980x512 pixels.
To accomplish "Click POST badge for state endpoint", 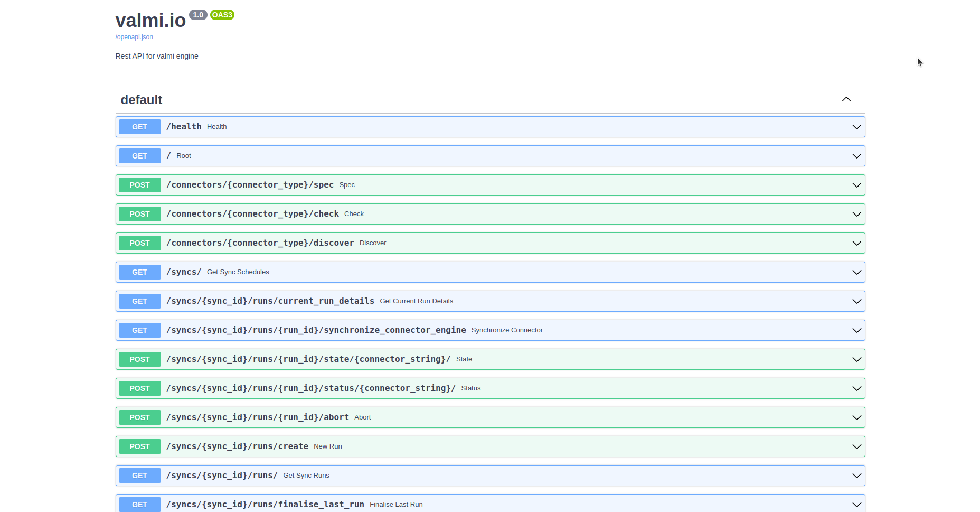I will [x=140, y=359].
